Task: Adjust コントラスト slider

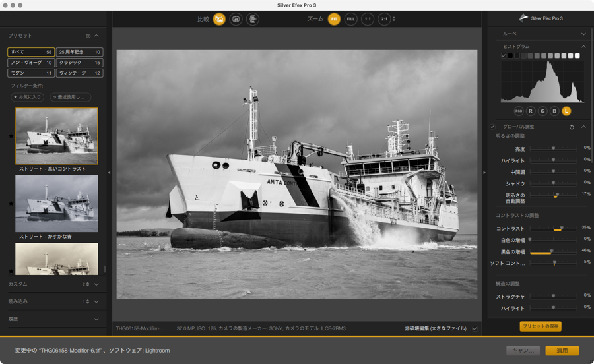Action: coord(553,229)
